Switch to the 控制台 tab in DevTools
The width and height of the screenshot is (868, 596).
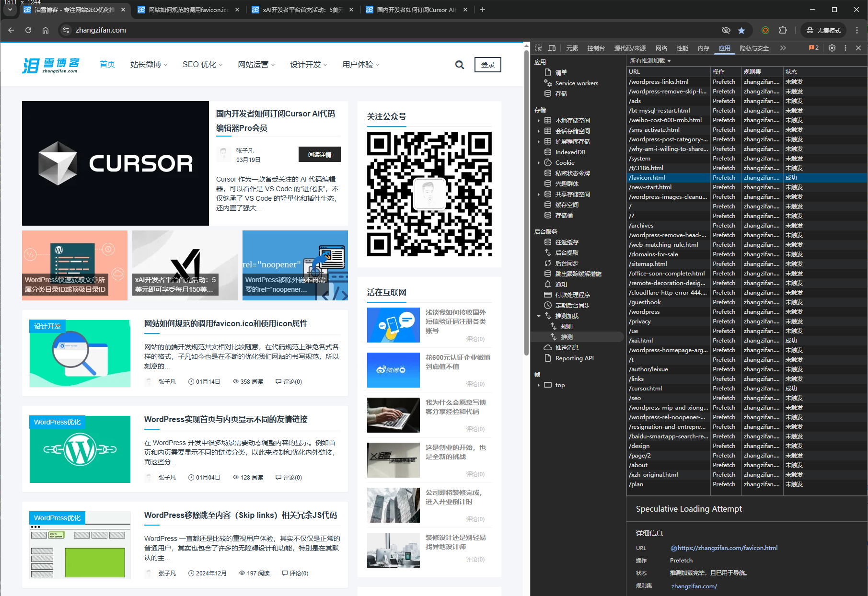596,48
